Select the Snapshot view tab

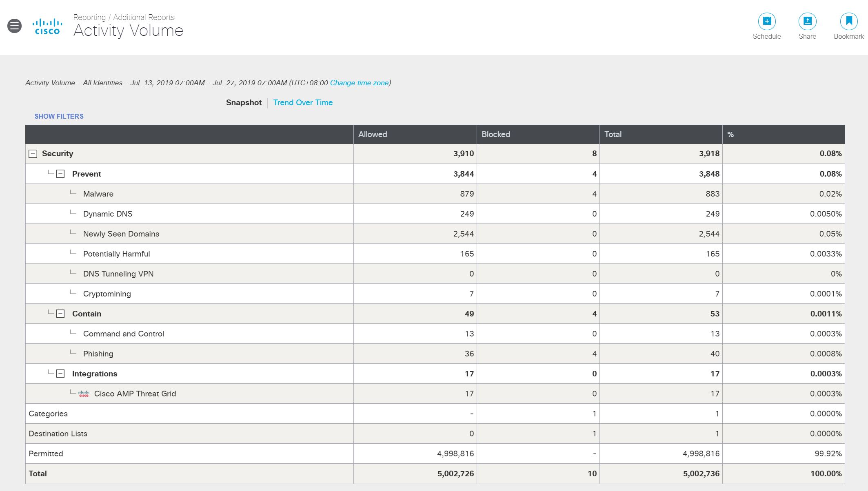(244, 103)
